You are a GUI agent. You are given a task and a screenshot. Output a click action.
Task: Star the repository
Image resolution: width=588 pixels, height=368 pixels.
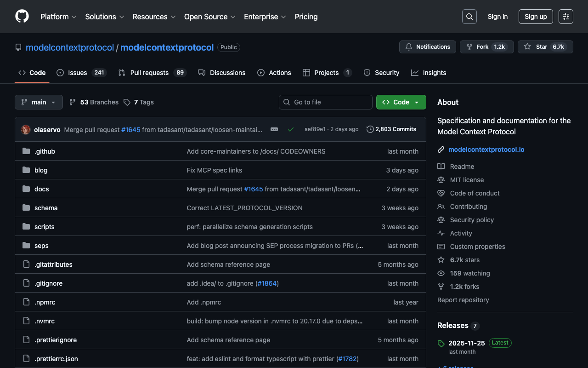click(x=545, y=47)
